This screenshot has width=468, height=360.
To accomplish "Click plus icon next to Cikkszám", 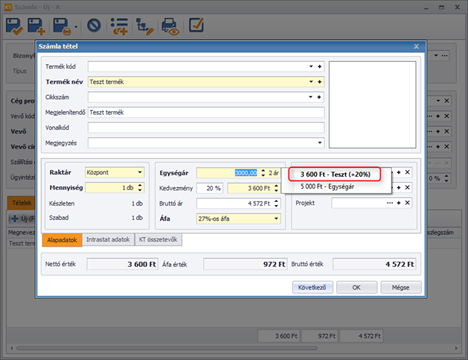I will click(x=319, y=97).
